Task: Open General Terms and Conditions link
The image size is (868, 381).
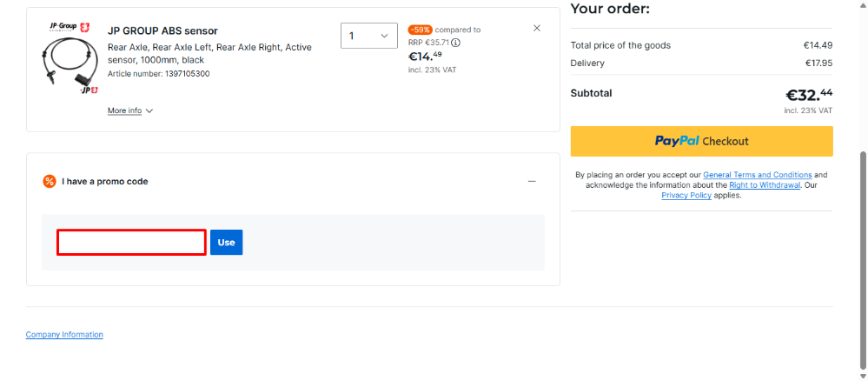Action: pyautogui.click(x=758, y=175)
